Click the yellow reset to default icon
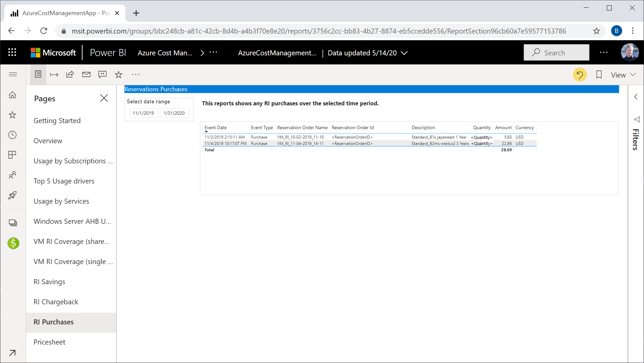 (580, 74)
